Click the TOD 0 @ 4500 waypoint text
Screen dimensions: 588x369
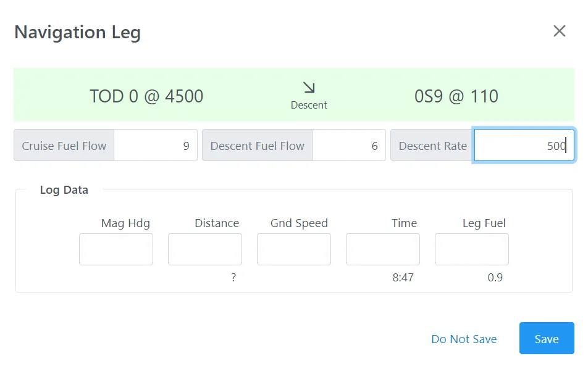coord(146,96)
